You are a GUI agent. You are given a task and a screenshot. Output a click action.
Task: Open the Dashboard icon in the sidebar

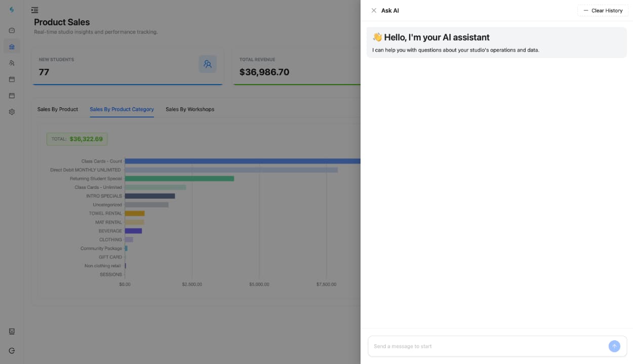[11, 30]
